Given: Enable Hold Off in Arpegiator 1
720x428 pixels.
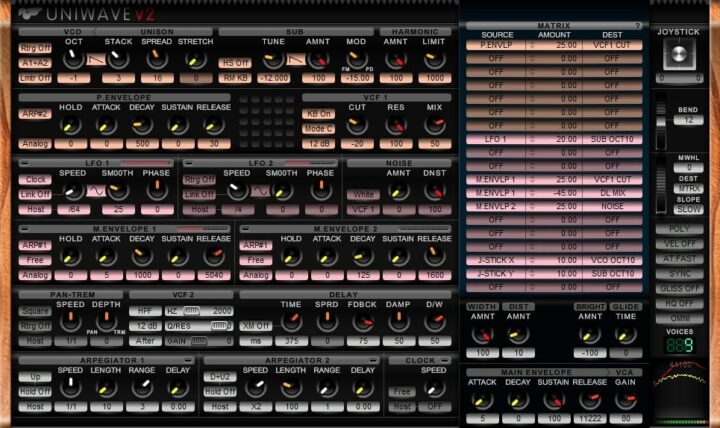Looking at the screenshot, I should coord(35,392).
